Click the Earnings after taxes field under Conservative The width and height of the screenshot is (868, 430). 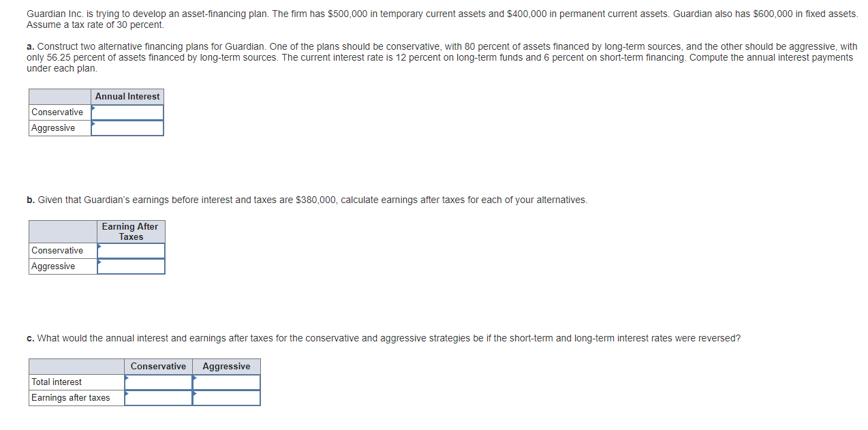click(x=159, y=397)
